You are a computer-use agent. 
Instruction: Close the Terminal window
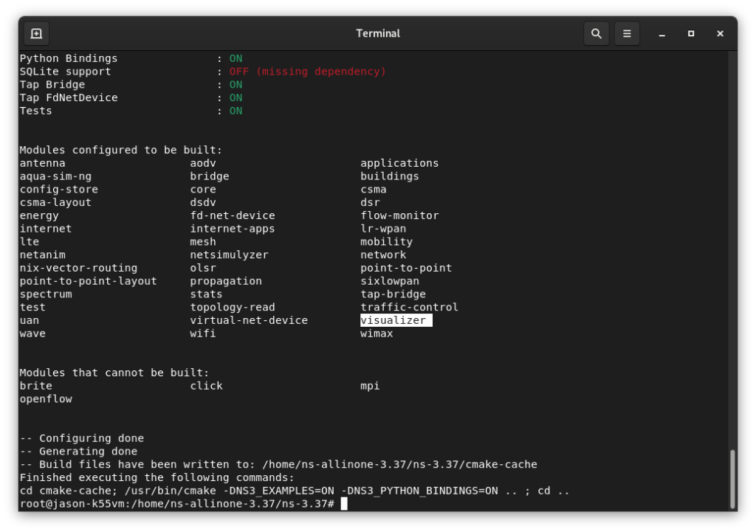tap(720, 34)
